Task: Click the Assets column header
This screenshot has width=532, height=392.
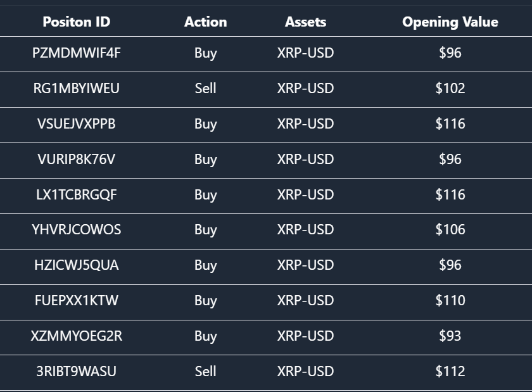Action: (x=305, y=22)
